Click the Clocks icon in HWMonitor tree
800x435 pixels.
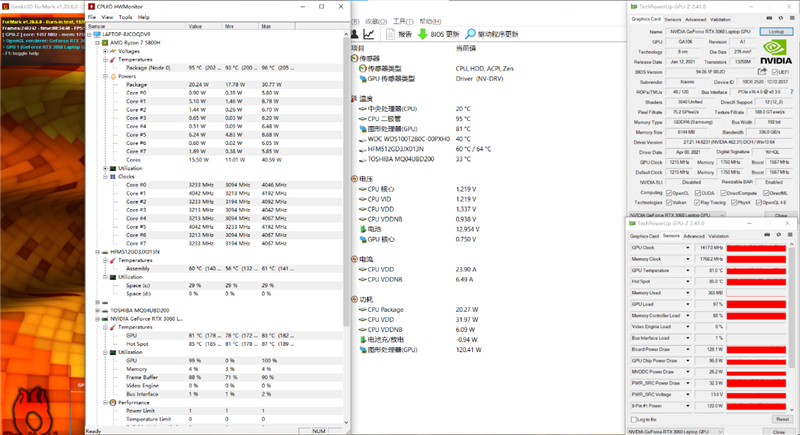click(x=113, y=176)
